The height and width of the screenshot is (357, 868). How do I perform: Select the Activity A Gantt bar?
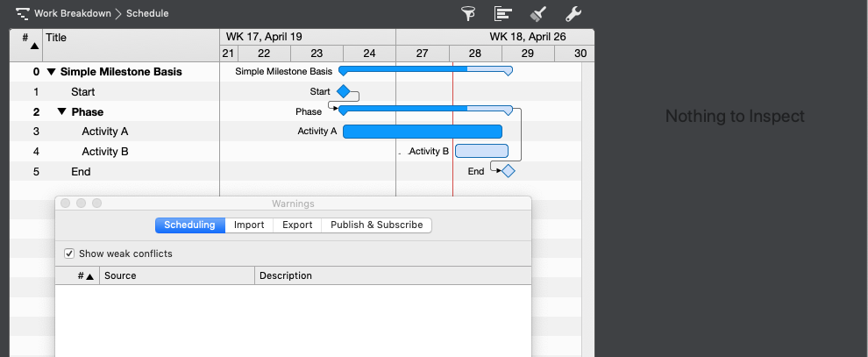422,132
